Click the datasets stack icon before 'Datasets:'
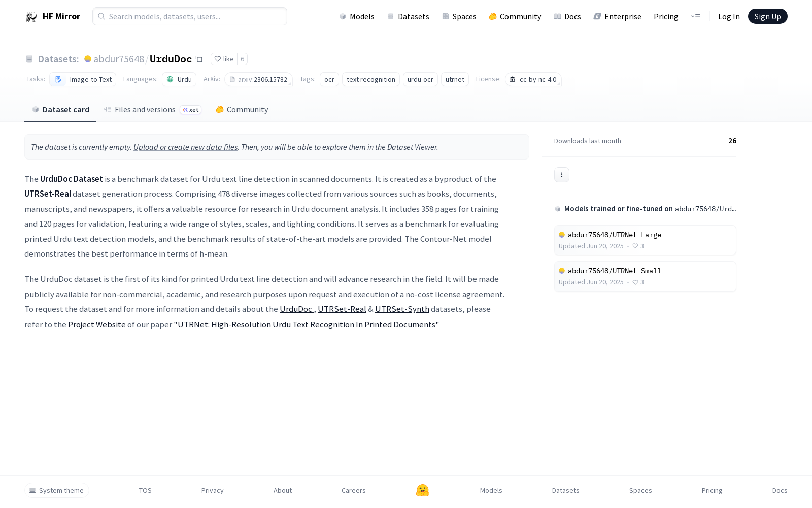The height and width of the screenshot is (508, 812). pyautogui.click(x=29, y=59)
